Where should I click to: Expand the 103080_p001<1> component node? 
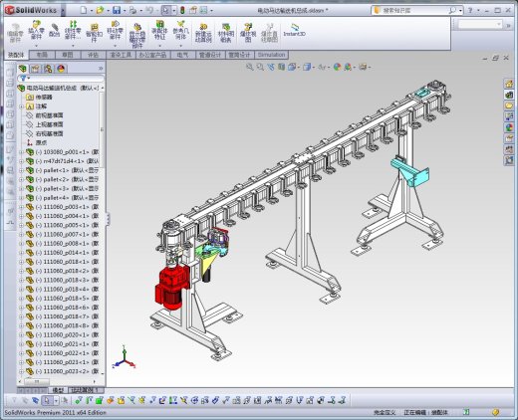21,152
